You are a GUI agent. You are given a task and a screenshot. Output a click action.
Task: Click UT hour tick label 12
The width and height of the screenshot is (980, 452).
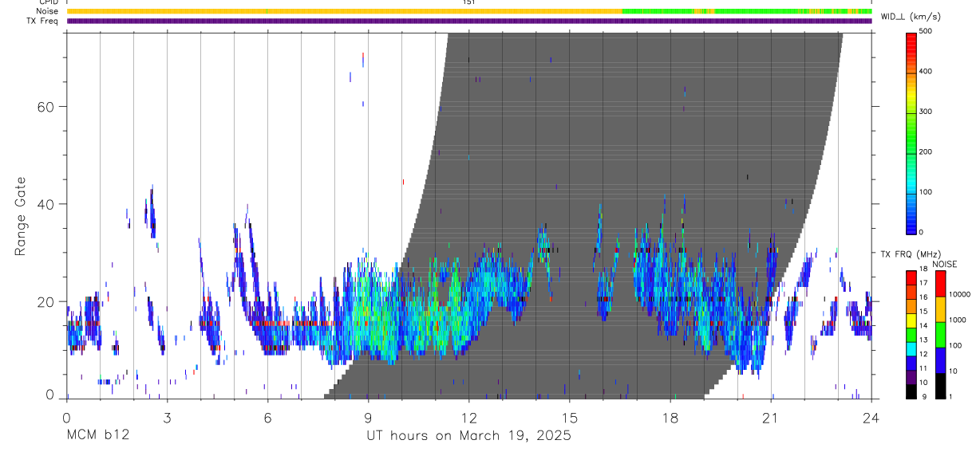click(x=468, y=417)
